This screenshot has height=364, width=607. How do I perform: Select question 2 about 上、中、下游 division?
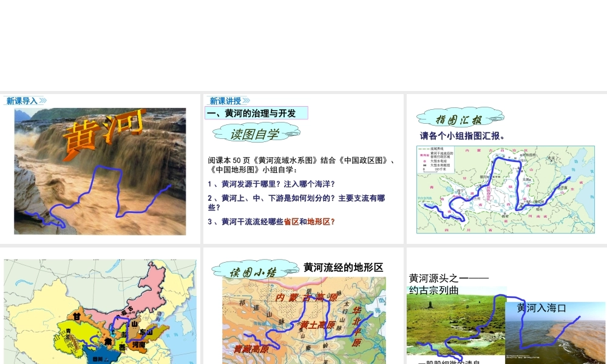[297, 203]
